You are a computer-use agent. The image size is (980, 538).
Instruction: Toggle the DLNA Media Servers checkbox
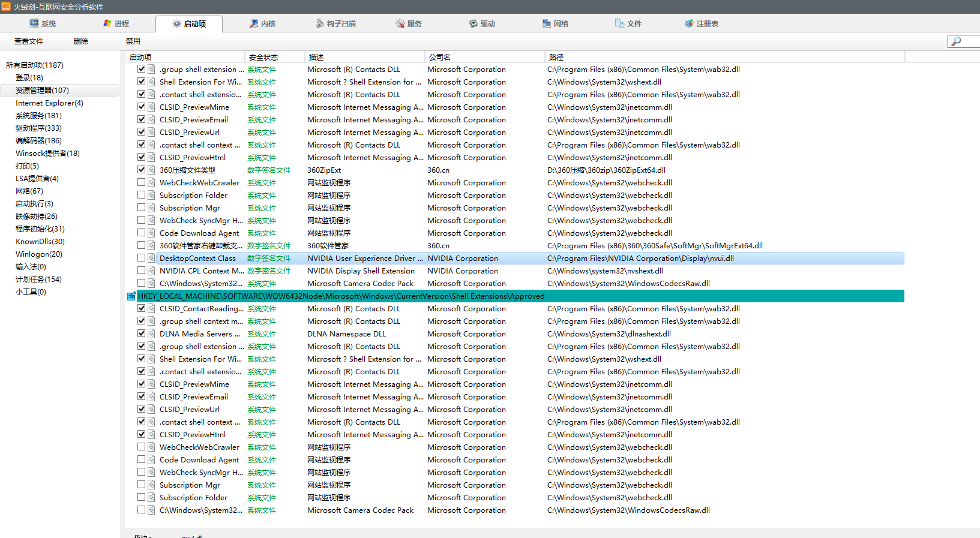point(141,333)
